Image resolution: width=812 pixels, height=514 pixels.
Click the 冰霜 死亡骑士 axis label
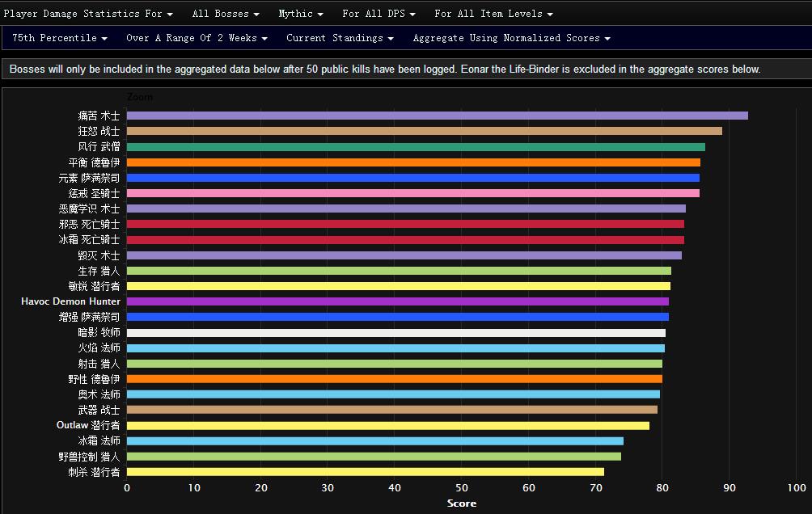[x=89, y=240]
